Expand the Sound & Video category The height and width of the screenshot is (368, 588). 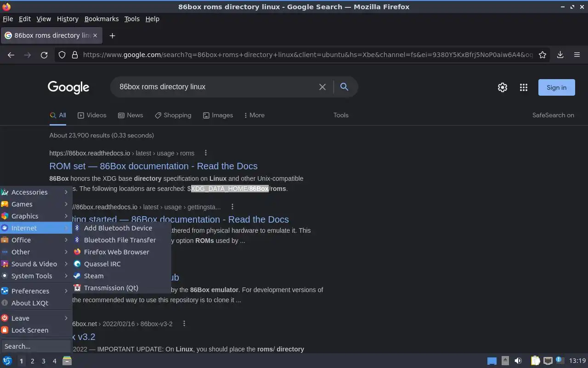click(x=36, y=264)
